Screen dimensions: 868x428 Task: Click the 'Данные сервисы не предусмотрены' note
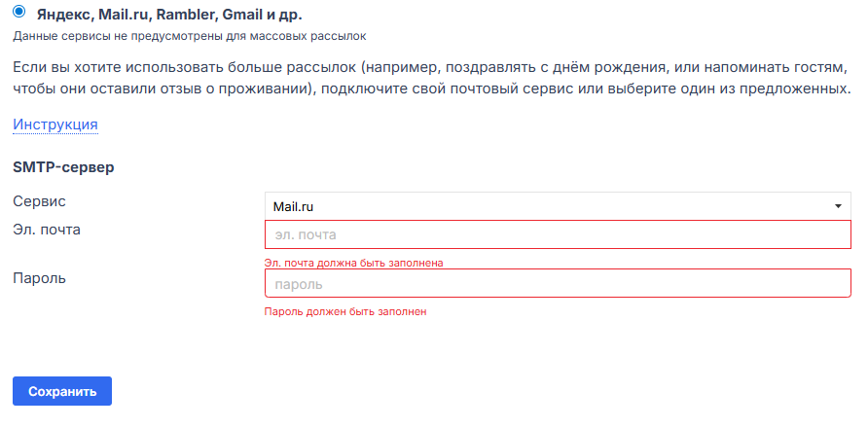[191, 36]
